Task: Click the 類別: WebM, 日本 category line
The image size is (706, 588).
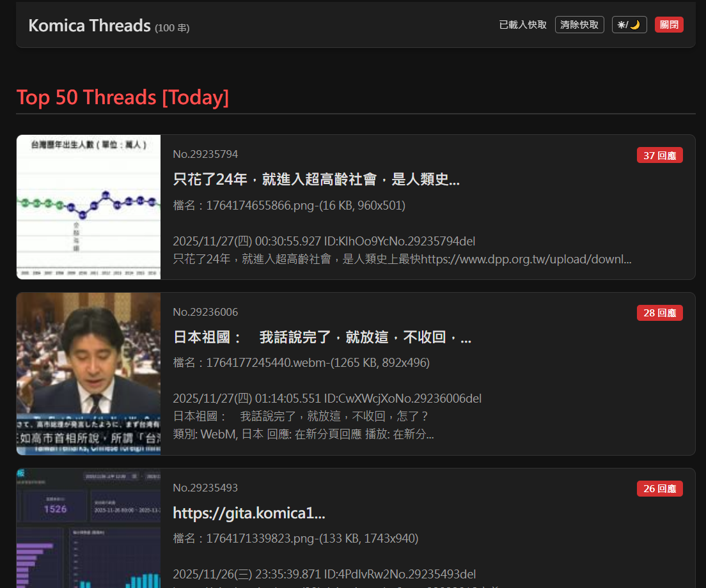Action: (x=304, y=434)
